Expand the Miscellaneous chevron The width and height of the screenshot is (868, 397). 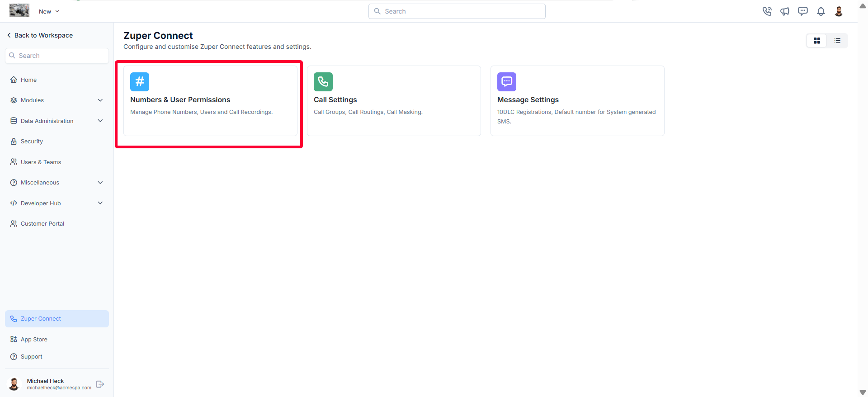[x=100, y=183]
